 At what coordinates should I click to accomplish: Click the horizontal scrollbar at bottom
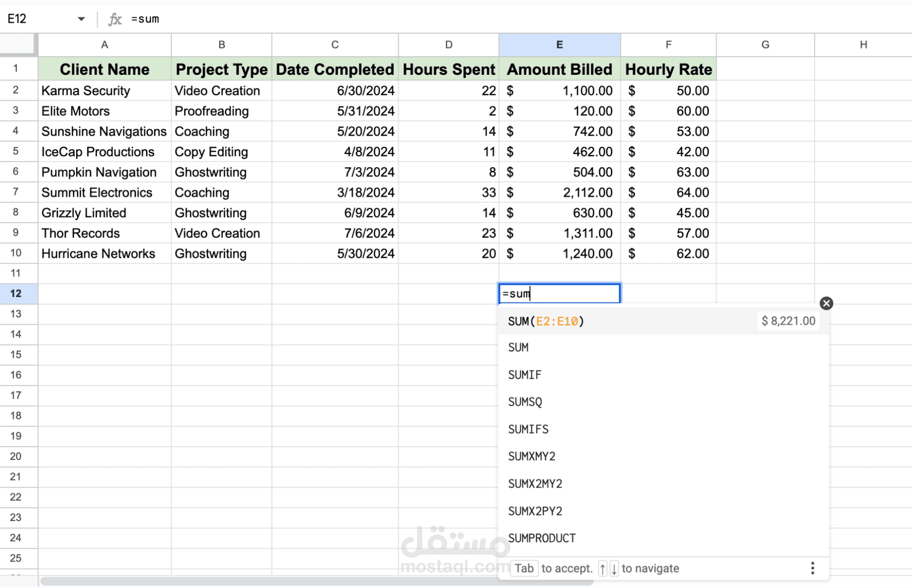coord(317,581)
